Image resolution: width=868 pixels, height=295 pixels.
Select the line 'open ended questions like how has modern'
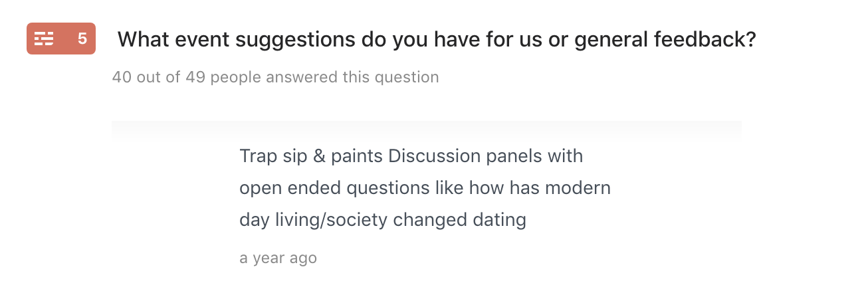click(425, 188)
